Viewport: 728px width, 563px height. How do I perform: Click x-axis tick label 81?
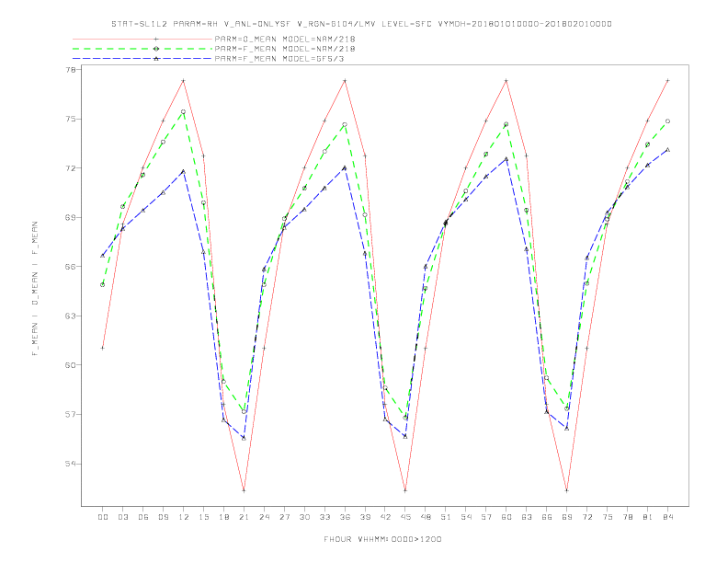[648, 517]
